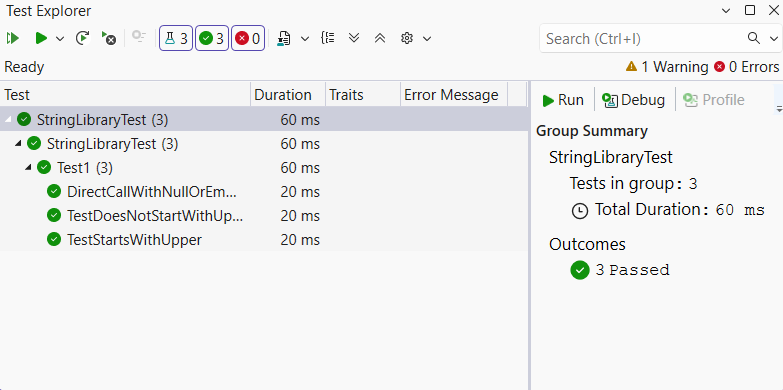This screenshot has height=390, width=783.
Task: Run all tests in view
Action: click(12, 38)
